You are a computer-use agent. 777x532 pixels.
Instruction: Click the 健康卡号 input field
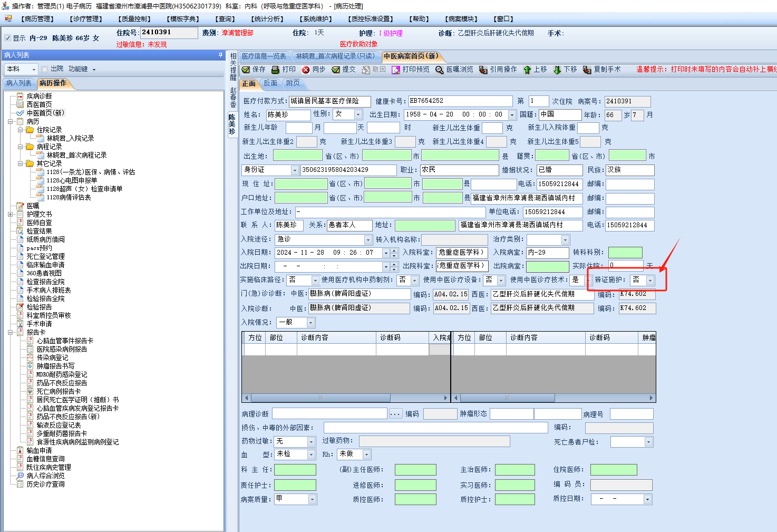tap(460, 101)
